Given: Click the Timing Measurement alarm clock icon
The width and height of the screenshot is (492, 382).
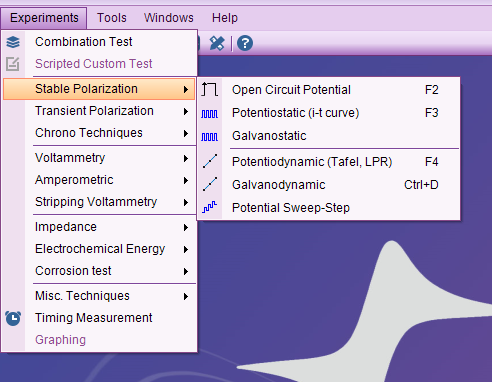Looking at the screenshot, I should [x=13, y=318].
